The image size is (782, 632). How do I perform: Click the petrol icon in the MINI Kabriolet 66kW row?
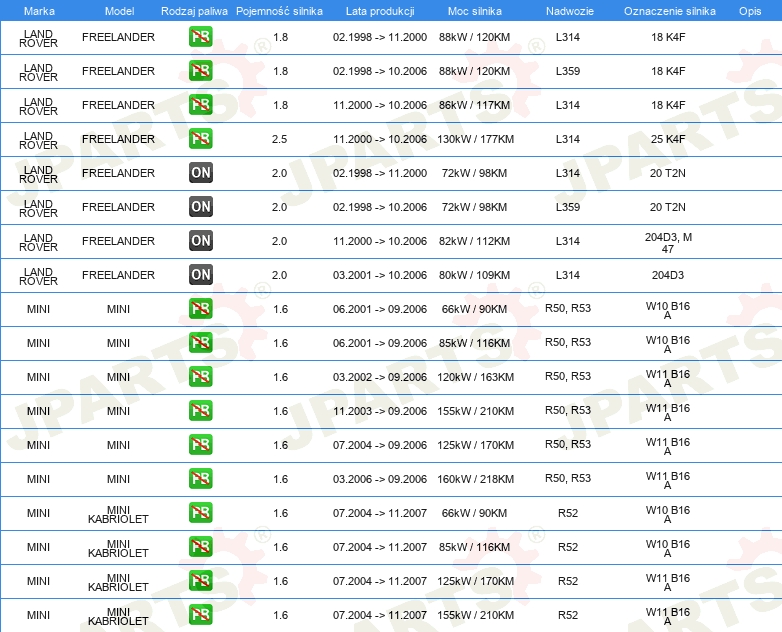(200, 513)
